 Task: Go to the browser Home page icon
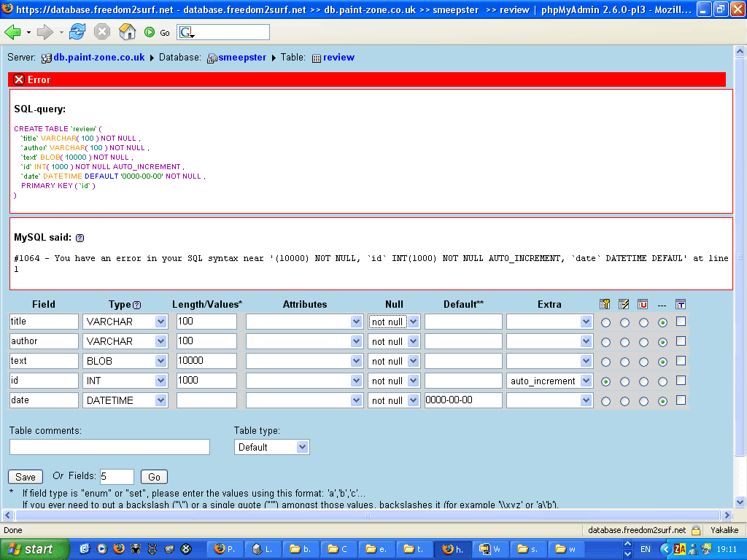point(127,32)
